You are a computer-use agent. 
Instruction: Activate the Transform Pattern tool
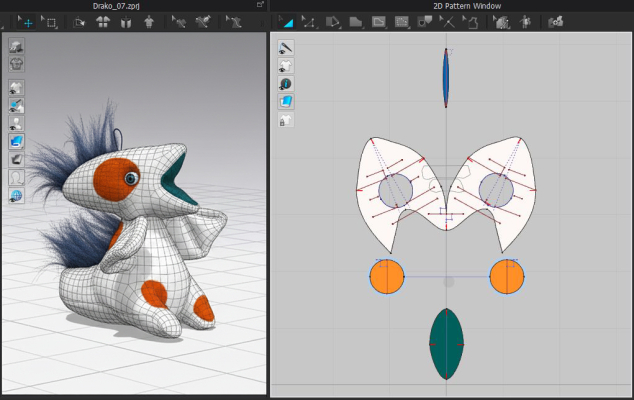[x=287, y=22]
